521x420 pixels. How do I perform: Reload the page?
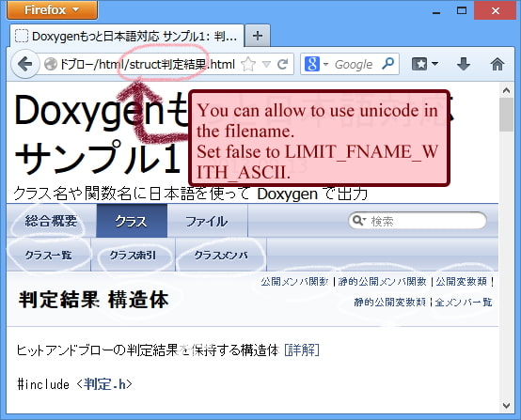[282, 64]
